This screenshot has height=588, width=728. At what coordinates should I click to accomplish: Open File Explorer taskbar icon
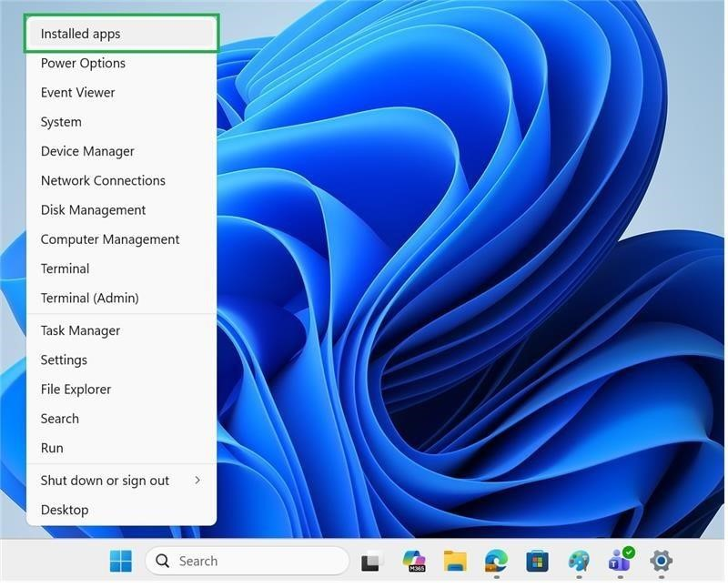point(455,561)
